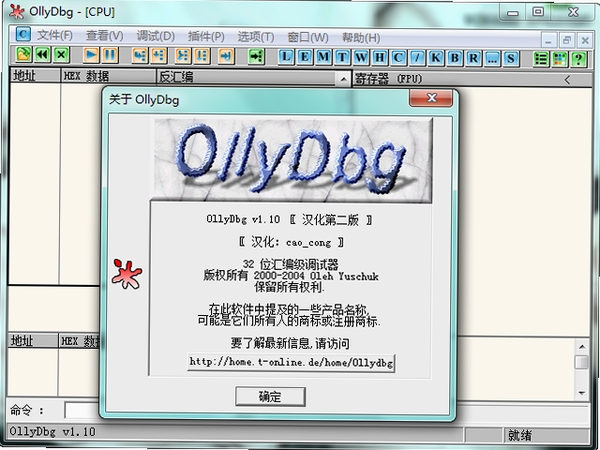The height and width of the screenshot is (450, 600).
Task: Open the 选项(T) menu
Action: coord(256,37)
